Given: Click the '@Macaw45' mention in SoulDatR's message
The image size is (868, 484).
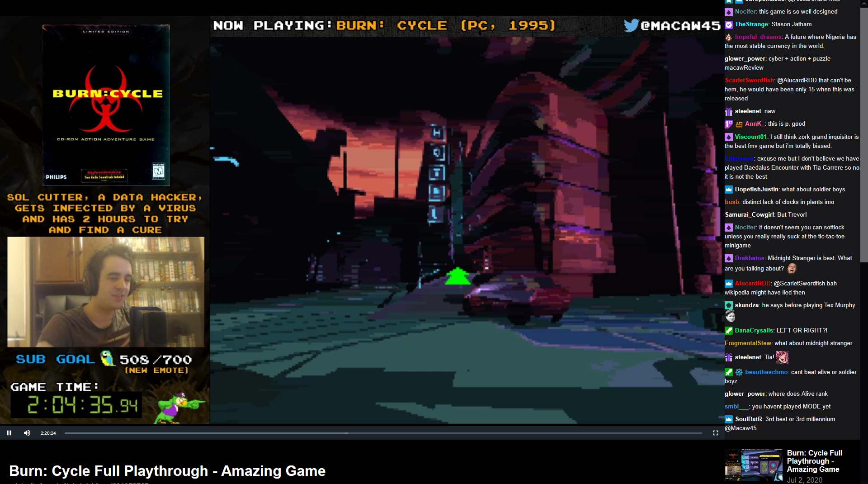Looking at the screenshot, I should coord(741,428).
